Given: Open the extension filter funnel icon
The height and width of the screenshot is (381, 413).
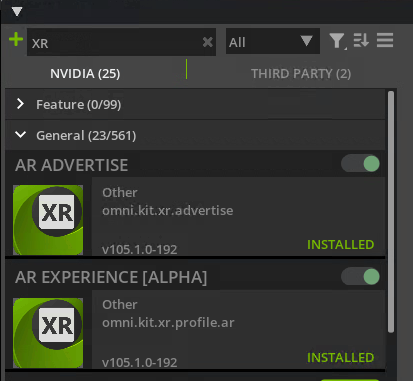Looking at the screenshot, I should [337, 41].
